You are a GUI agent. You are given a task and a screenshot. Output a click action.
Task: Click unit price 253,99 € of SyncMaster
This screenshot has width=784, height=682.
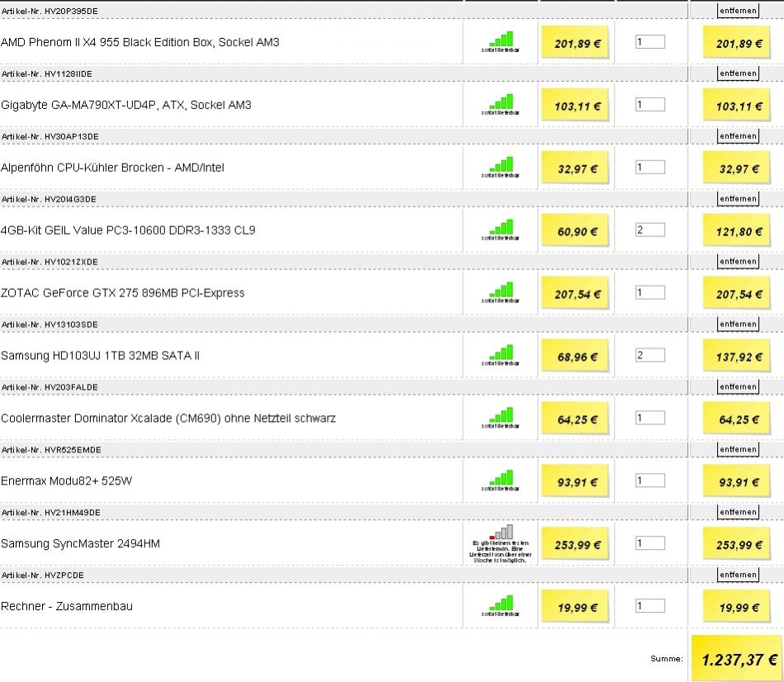click(x=575, y=544)
